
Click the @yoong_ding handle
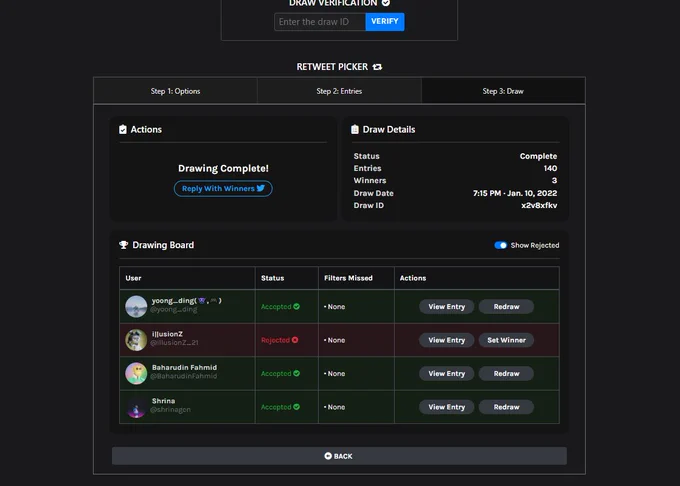174,310
